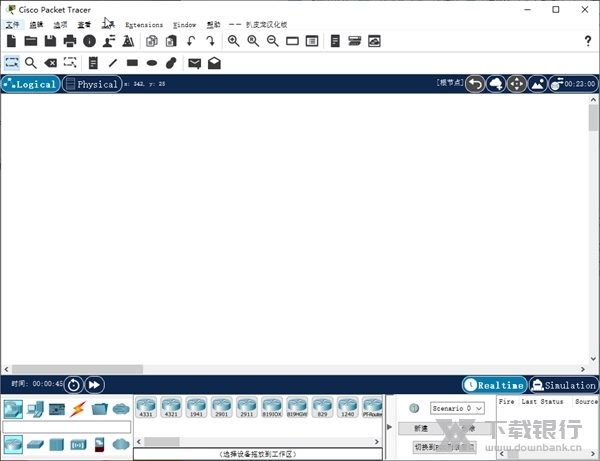Select the Inspect magnifier tool
600x461 pixels.
coord(31,63)
